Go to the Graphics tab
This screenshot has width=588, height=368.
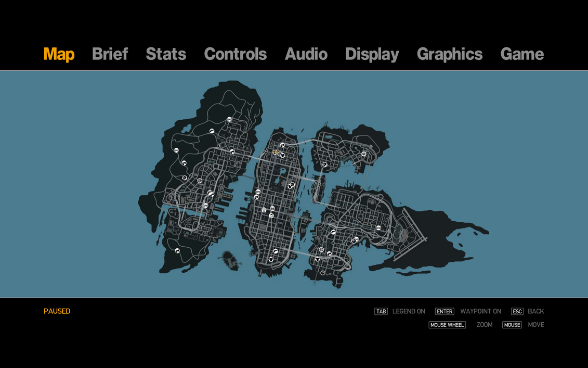coord(450,55)
